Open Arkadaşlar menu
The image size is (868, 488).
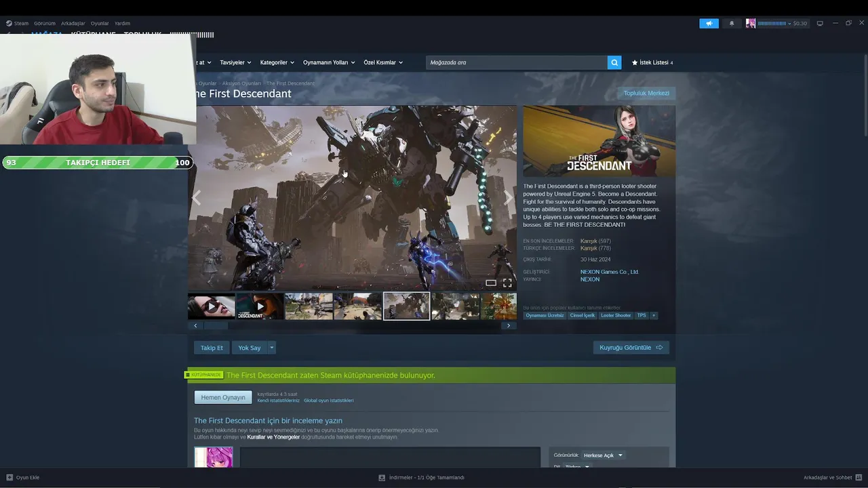coord(73,23)
